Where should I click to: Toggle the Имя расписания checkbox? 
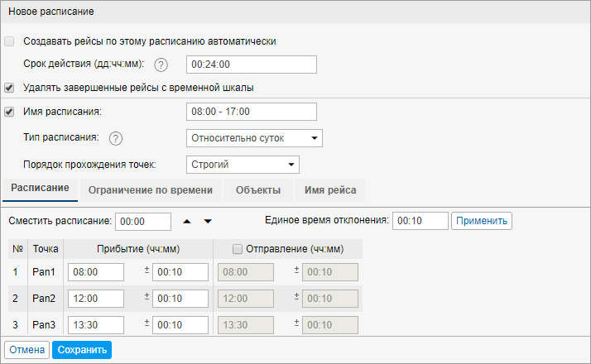[x=10, y=112]
